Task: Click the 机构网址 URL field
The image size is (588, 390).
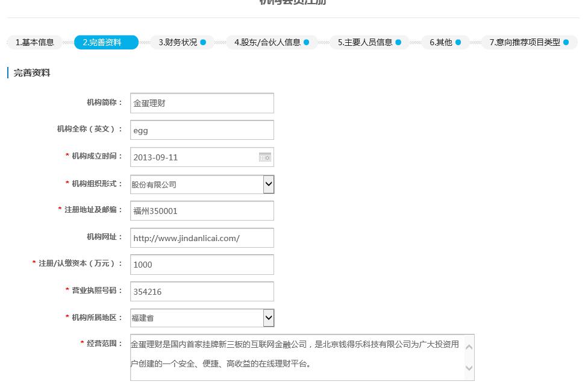Action: pos(202,238)
